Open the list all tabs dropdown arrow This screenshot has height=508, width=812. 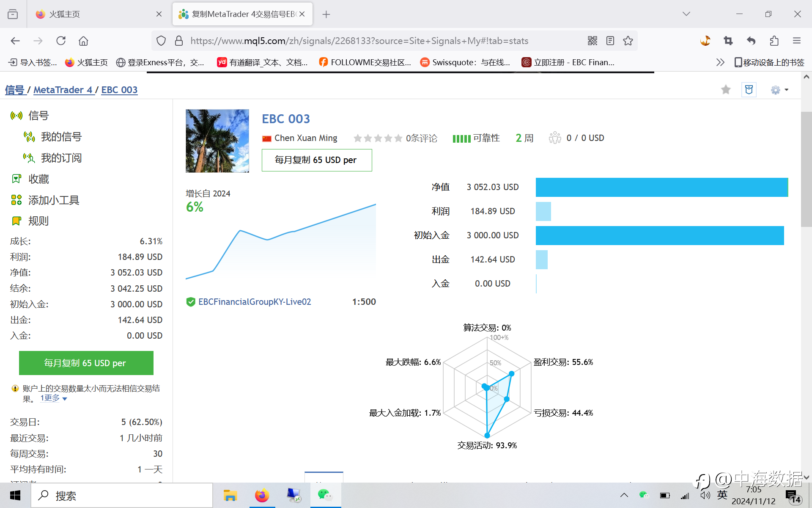(x=686, y=14)
